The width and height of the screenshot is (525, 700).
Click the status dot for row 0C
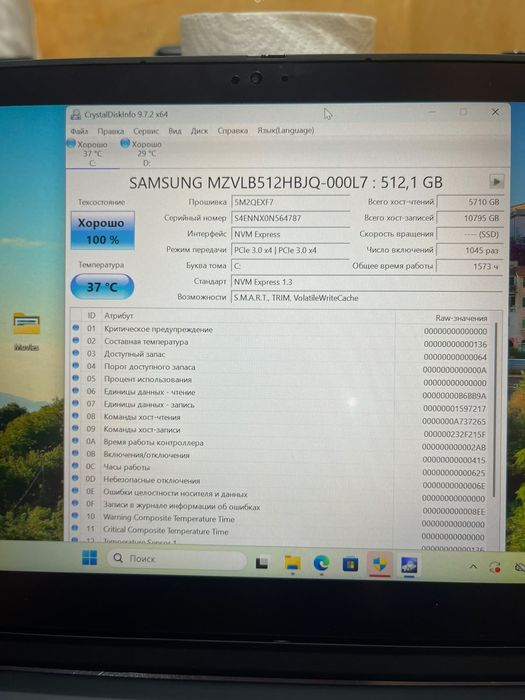[x=75, y=465]
